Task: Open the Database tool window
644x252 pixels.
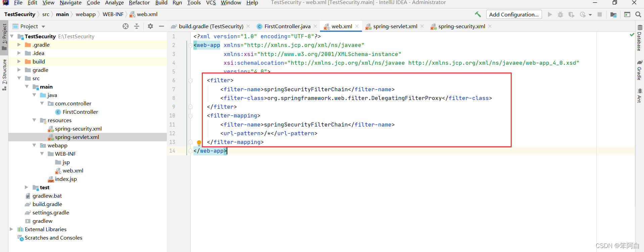Action: tap(640, 38)
